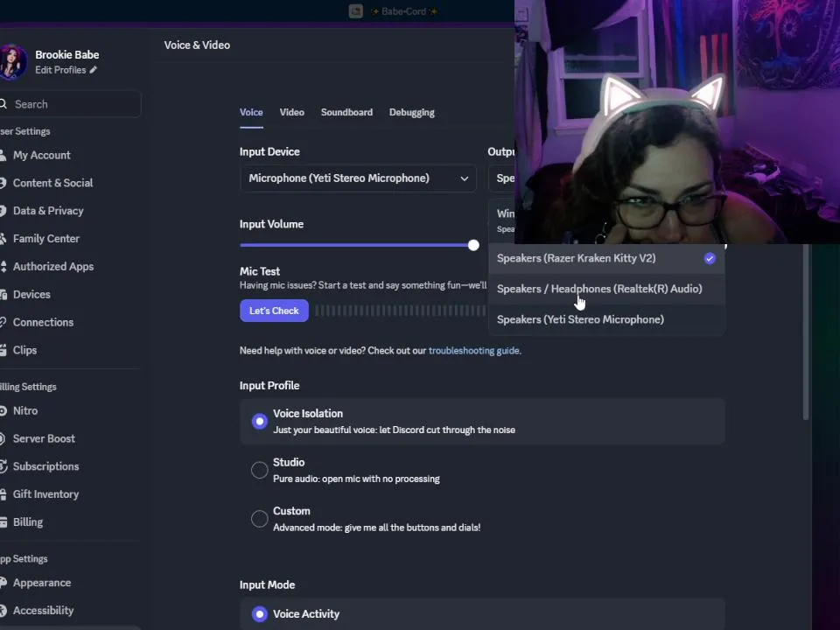Open Devices settings
The width and height of the screenshot is (840, 630).
(x=31, y=294)
